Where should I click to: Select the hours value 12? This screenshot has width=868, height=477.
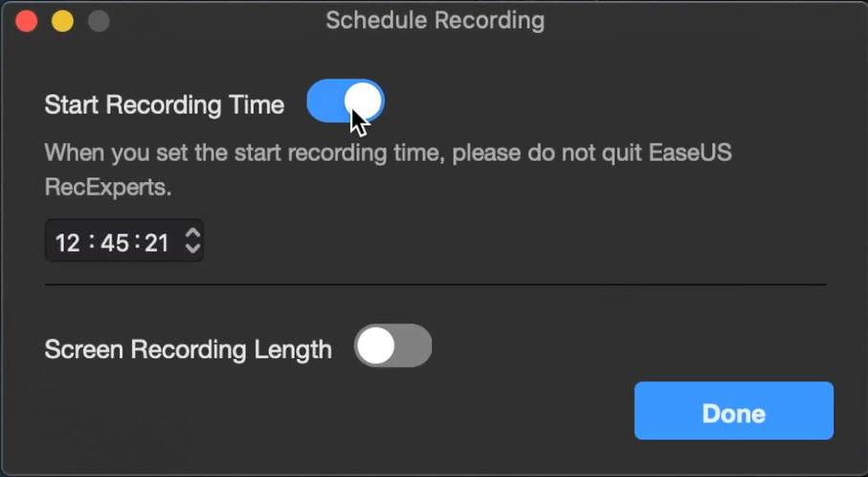click(68, 242)
